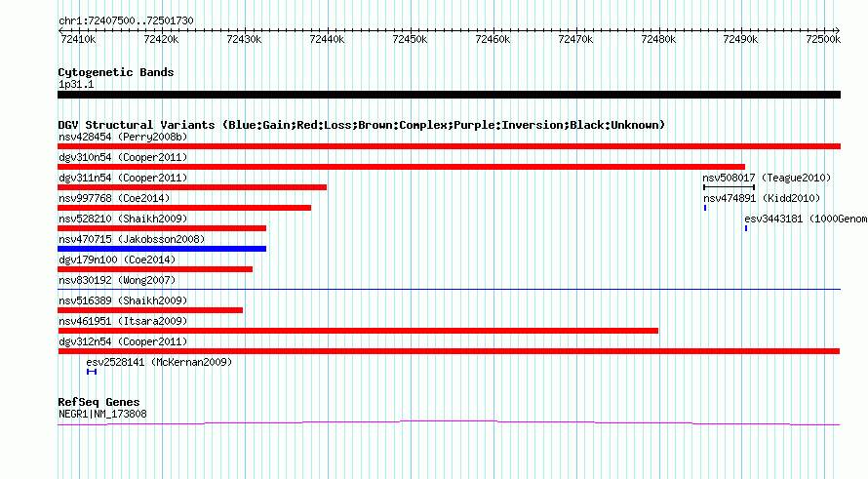Select the red nsv461951 loss bar
The image size is (868, 479).
click(358, 331)
